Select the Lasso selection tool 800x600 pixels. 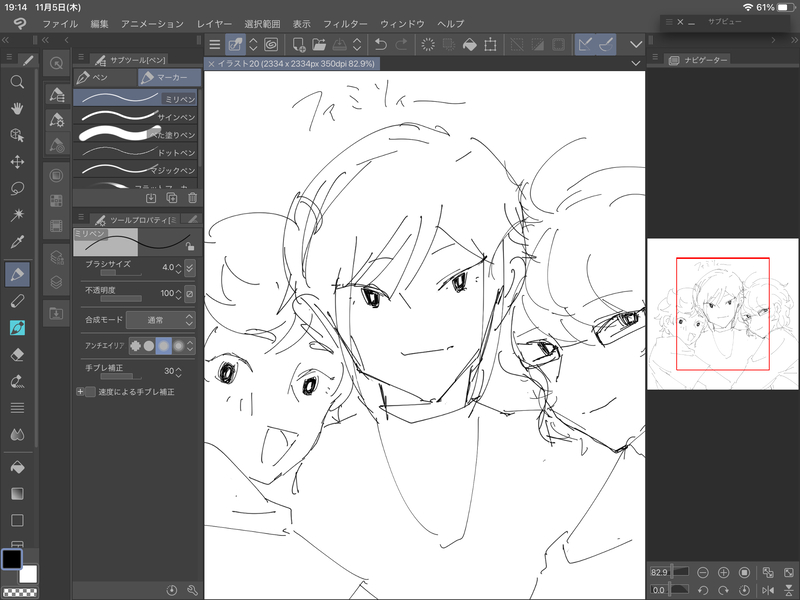pyautogui.click(x=17, y=188)
